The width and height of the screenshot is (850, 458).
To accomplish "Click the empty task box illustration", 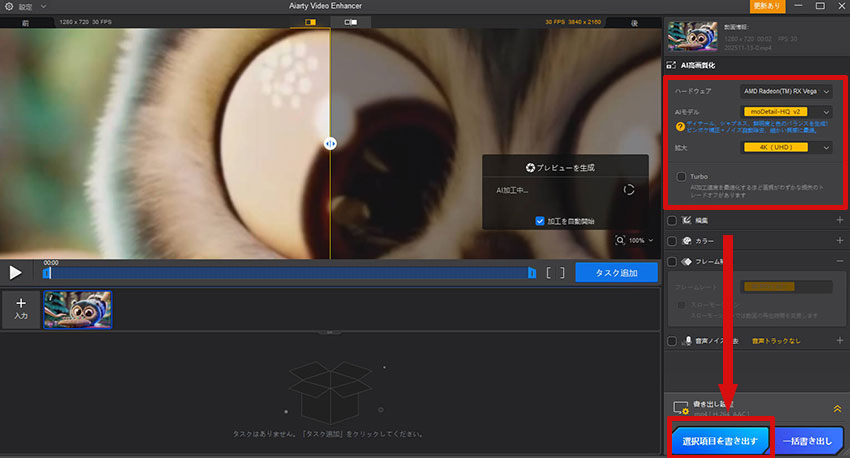I will 330,392.
